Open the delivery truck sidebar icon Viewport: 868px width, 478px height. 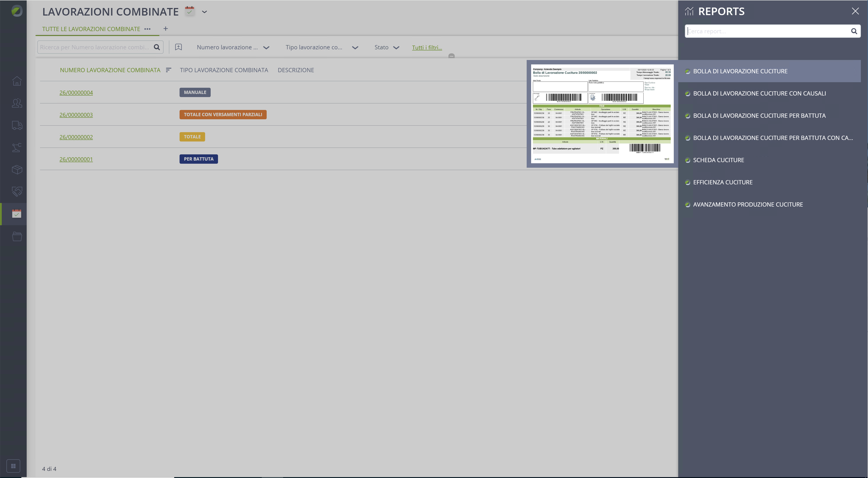tap(17, 125)
